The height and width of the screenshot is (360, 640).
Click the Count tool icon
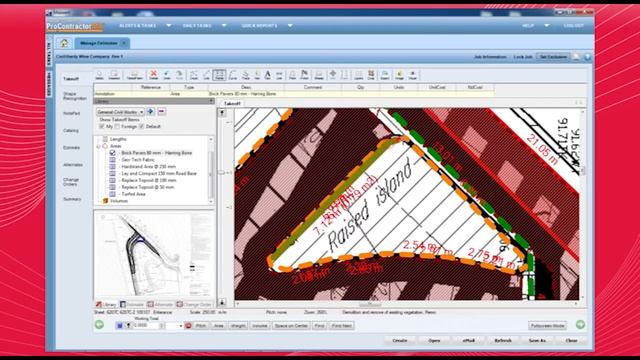tap(193, 75)
